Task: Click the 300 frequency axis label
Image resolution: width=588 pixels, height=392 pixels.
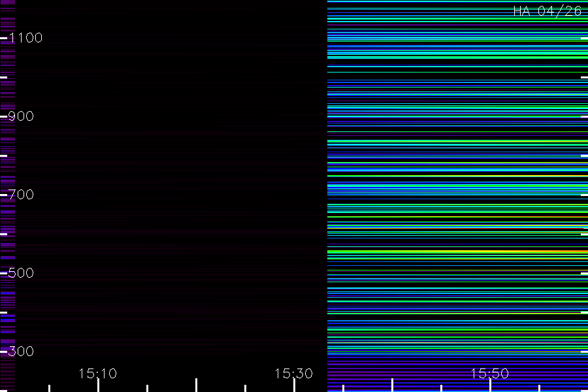Action: tap(21, 351)
